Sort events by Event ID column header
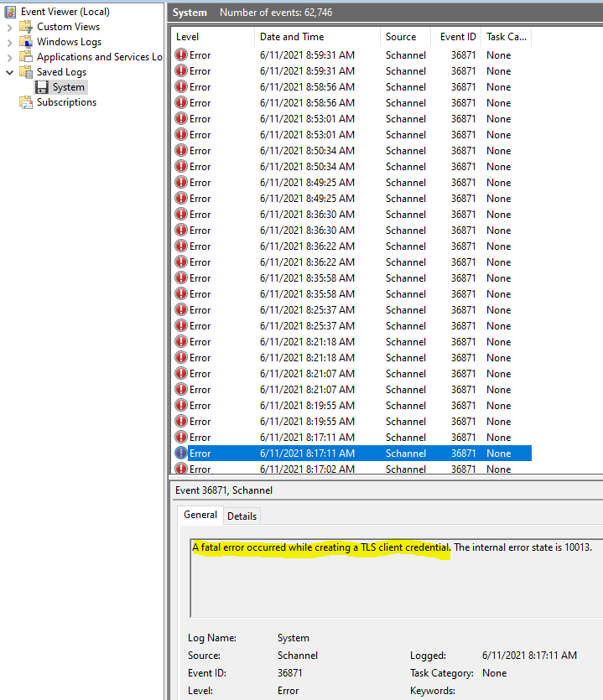The height and width of the screenshot is (700, 603). pos(458,37)
